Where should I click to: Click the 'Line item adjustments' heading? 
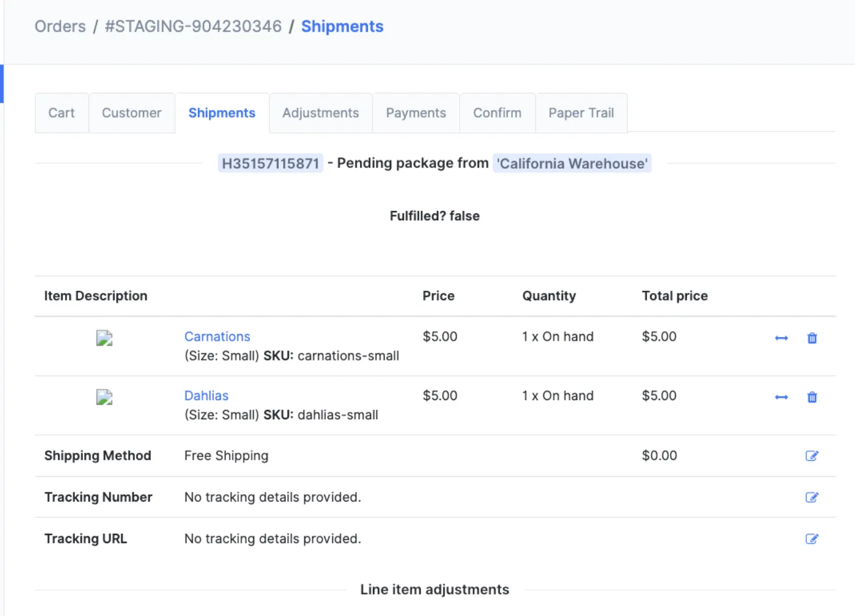[435, 590]
